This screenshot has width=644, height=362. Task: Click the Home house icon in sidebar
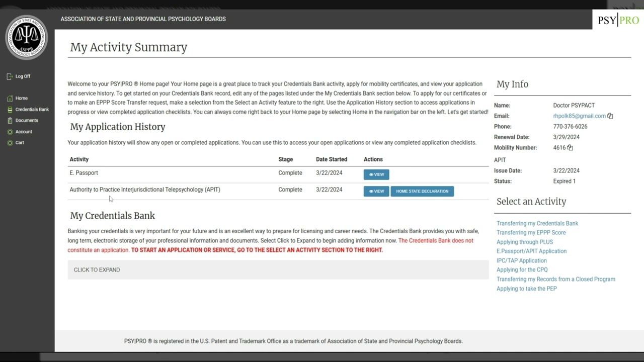point(10,99)
